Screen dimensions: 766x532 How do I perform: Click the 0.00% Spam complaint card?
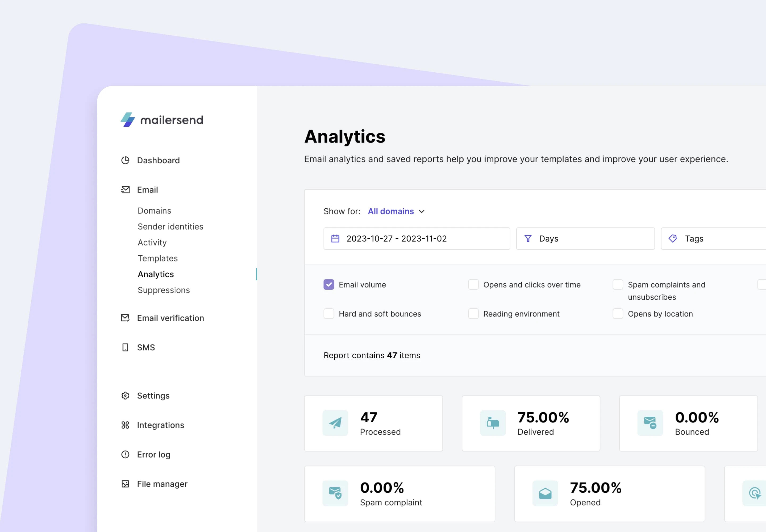click(x=400, y=494)
